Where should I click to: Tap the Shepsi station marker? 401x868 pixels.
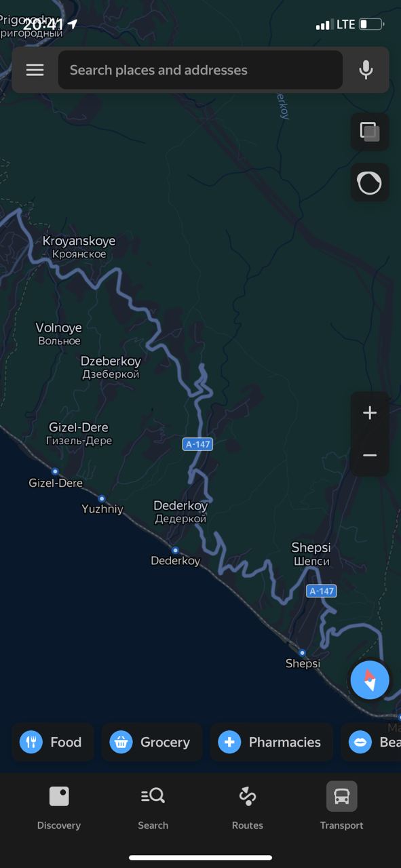[x=302, y=653]
